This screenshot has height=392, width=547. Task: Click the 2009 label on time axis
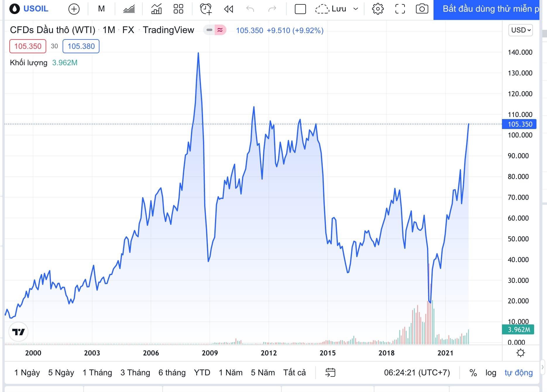coord(210,353)
